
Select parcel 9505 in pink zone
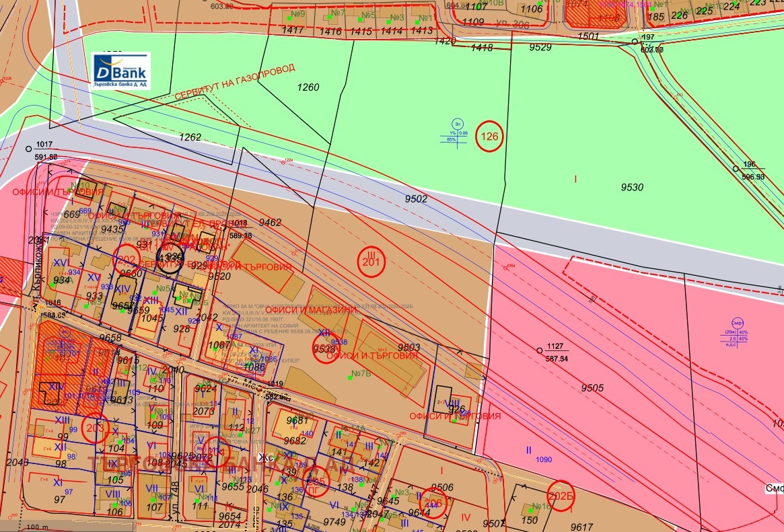592,387
